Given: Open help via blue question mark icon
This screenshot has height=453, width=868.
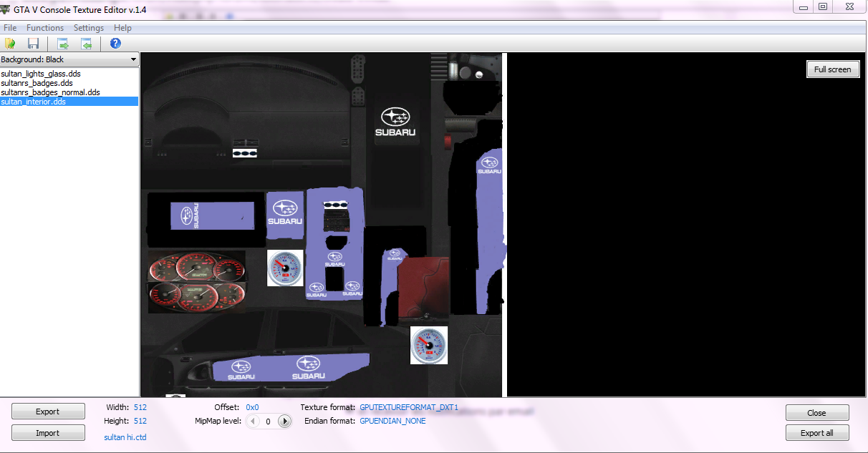Looking at the screenshot, I should [115, 44].
